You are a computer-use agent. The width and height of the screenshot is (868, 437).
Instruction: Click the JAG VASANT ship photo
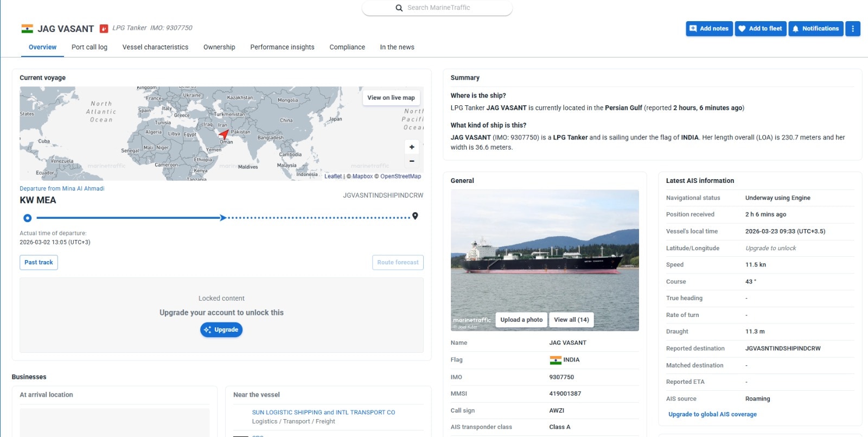[x=545, y=250]
